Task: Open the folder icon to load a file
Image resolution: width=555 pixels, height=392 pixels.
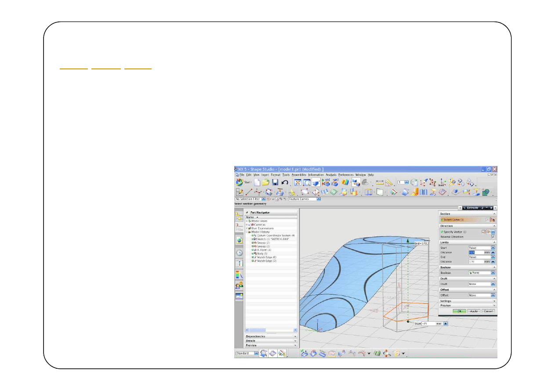Action: point(265,182)
